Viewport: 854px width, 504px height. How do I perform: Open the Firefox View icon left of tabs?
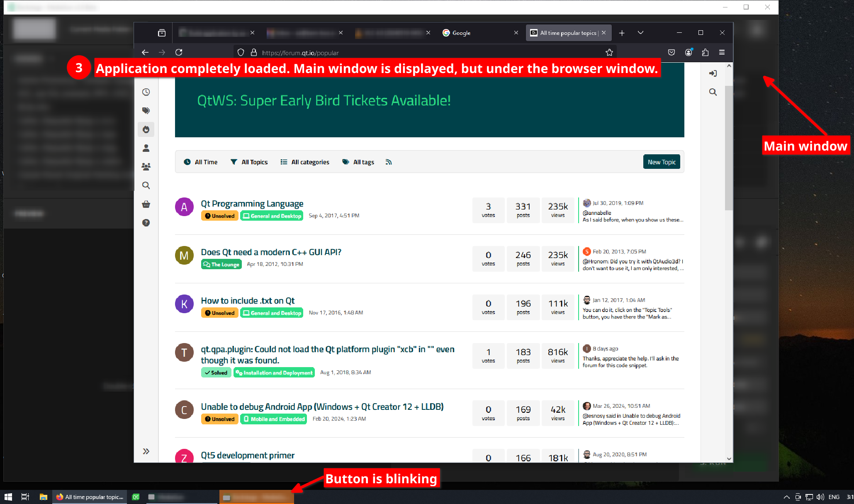(162, 33)
